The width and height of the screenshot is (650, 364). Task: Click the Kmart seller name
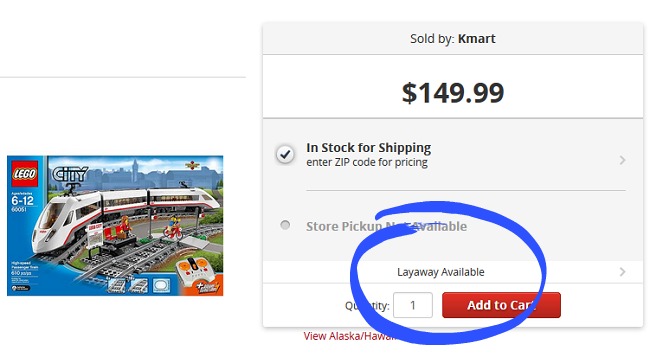[x=476, y=39]
